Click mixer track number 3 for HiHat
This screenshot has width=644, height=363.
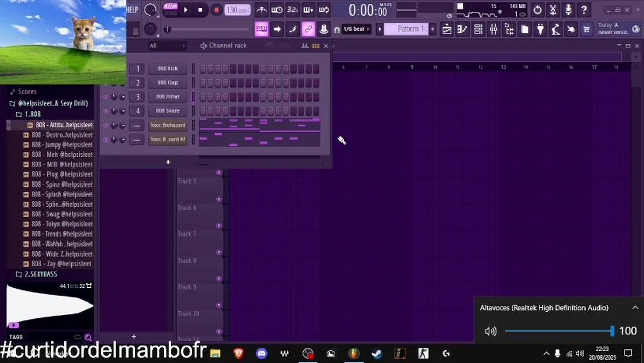click(x=137, y=96)
